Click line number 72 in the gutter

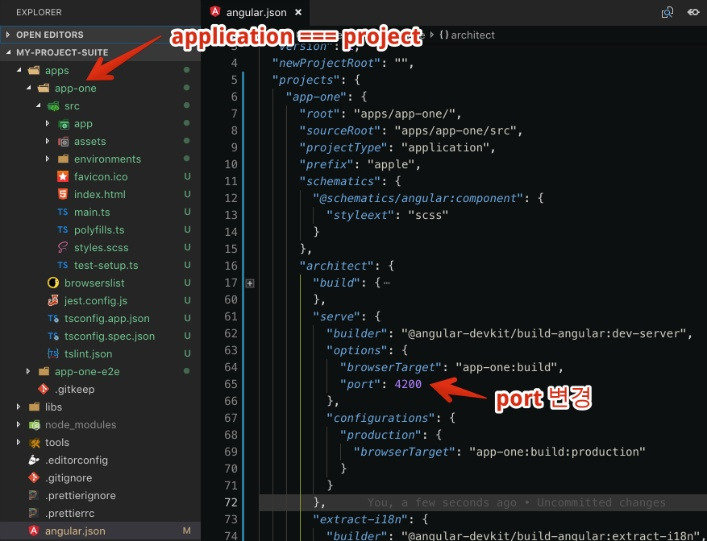231,502
